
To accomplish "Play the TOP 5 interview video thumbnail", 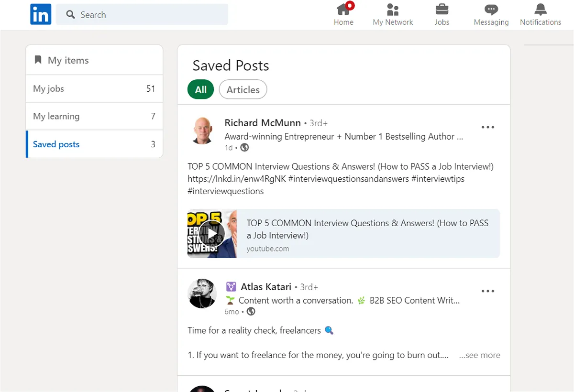I will pyautogui.click(x=212, y=234).
